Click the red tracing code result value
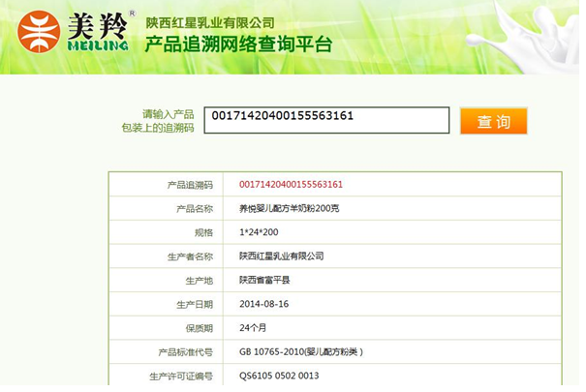Viewport: 586px width, 392px height. click(291, 185)
